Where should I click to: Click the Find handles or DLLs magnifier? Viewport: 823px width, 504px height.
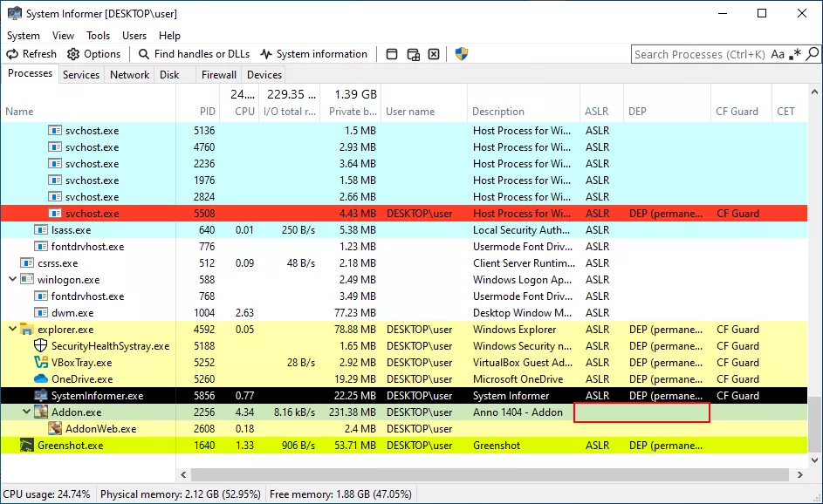click(144, 54)
